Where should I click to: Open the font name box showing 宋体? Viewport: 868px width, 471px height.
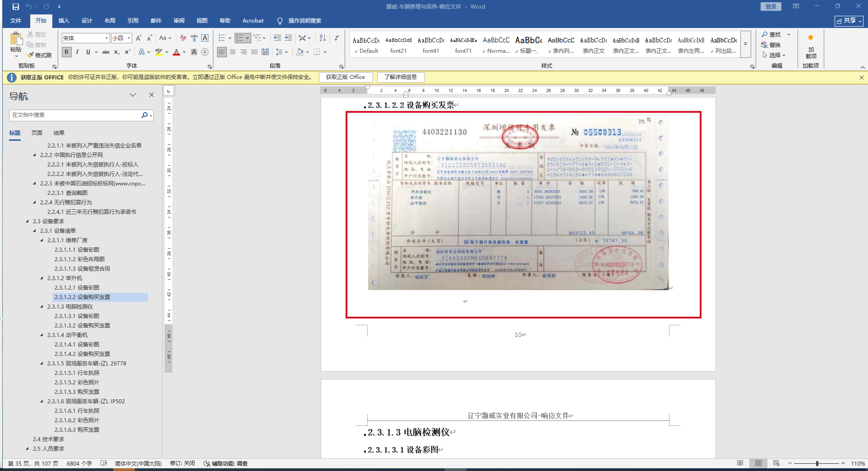tap(86, 38)
